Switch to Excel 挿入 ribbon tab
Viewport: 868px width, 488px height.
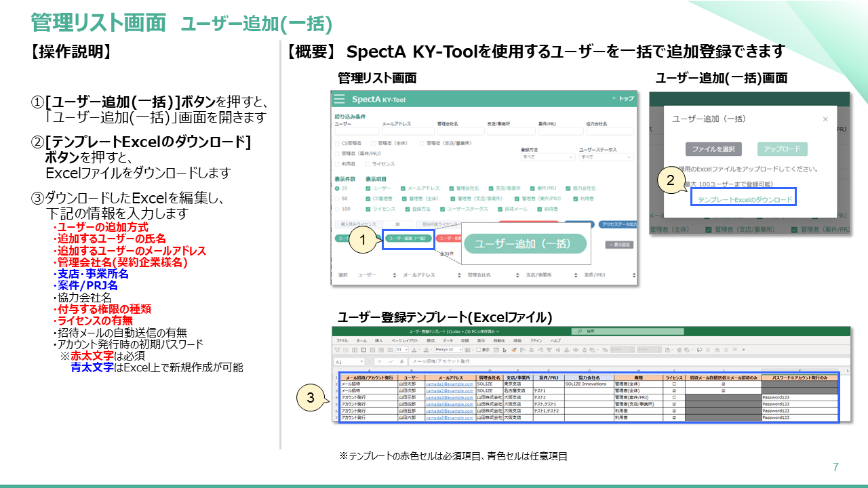coord(378,340)
